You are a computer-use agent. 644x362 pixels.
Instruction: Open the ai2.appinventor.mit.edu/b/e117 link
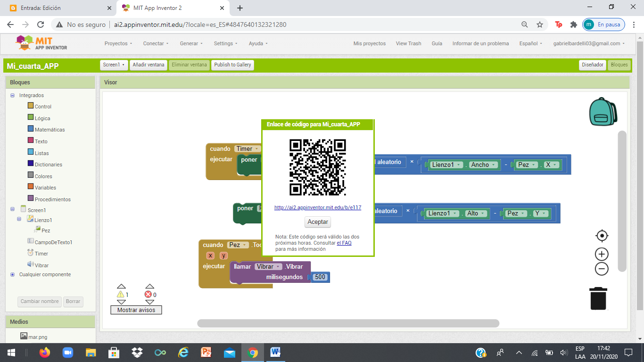coord(318,207)
